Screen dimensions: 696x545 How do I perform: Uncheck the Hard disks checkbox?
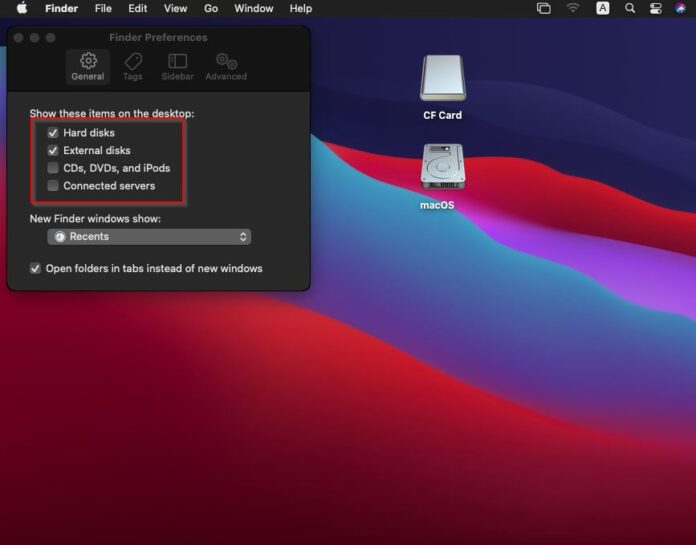[53, 133]
